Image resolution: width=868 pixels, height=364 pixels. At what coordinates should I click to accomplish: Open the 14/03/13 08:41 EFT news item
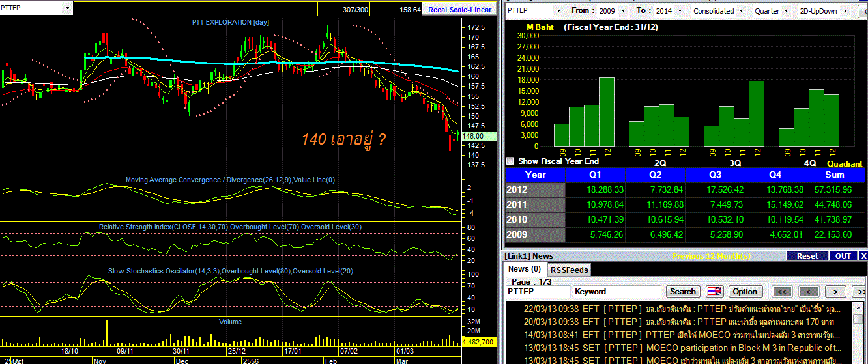pos(682,335)
